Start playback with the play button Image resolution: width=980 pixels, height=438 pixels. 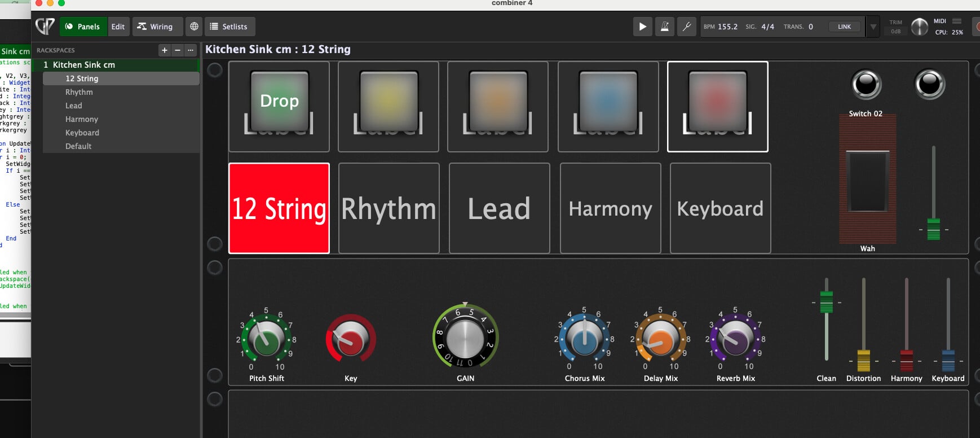(642, 27)
